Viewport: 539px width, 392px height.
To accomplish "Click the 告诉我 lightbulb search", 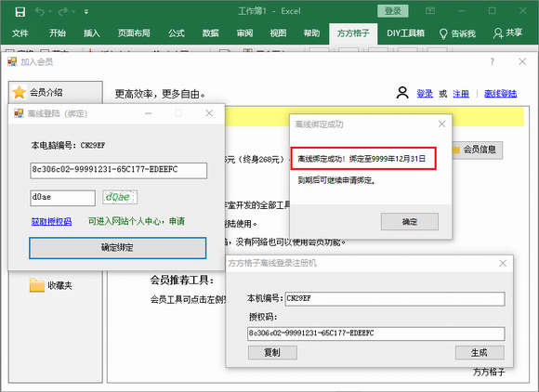I will pyautogui.click(x=457, y=33).
